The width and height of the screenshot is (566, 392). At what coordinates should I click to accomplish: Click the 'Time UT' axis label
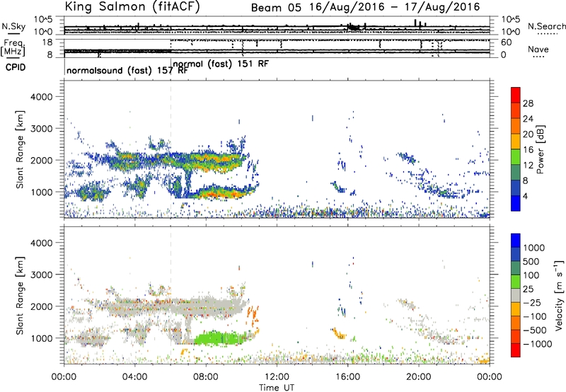tap(277, 388)
